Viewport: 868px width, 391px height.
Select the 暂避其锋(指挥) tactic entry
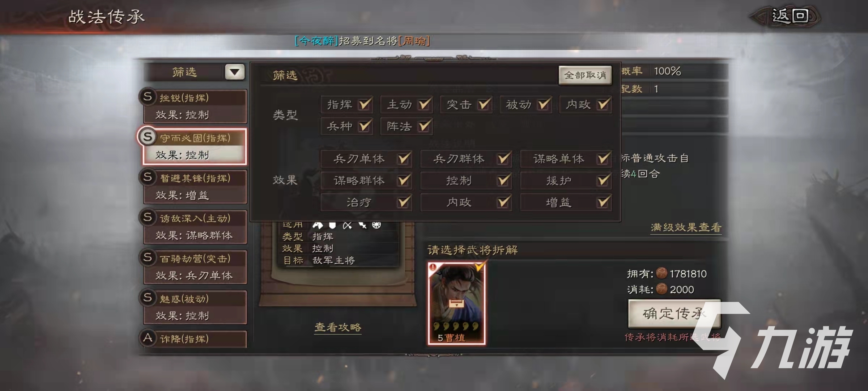click(195, 187)
